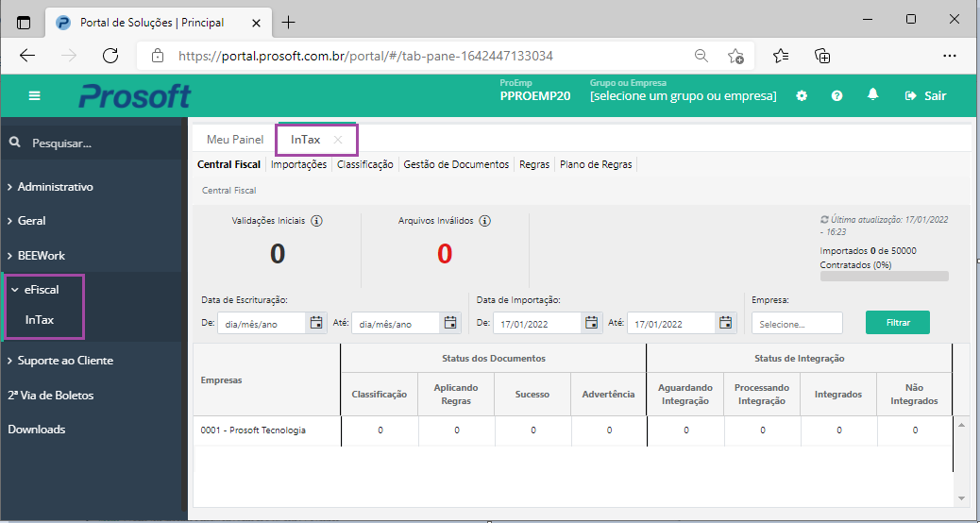This screenshot has width=980, height=523.
Task: Open Gestão de Documentos menu
Action: [x=456, y=164]
